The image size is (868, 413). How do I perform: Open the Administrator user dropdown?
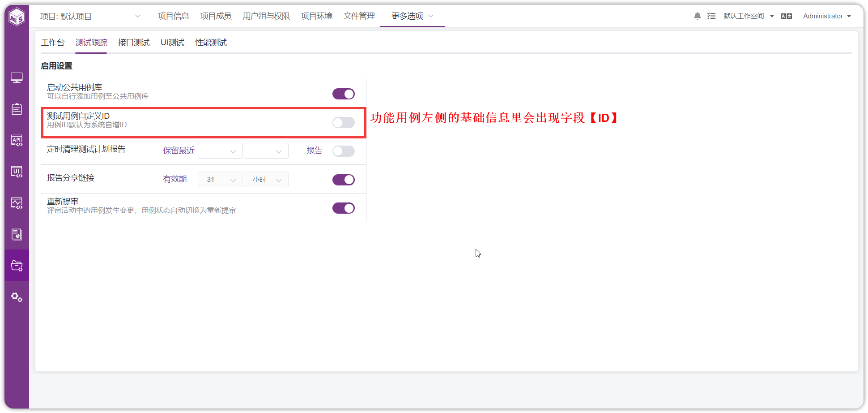coord(827,16)
